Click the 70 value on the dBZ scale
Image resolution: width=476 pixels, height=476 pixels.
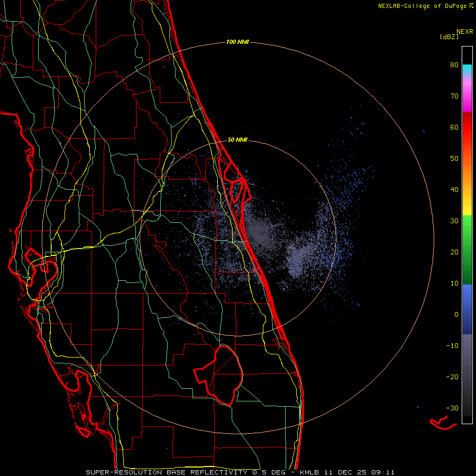454,96
